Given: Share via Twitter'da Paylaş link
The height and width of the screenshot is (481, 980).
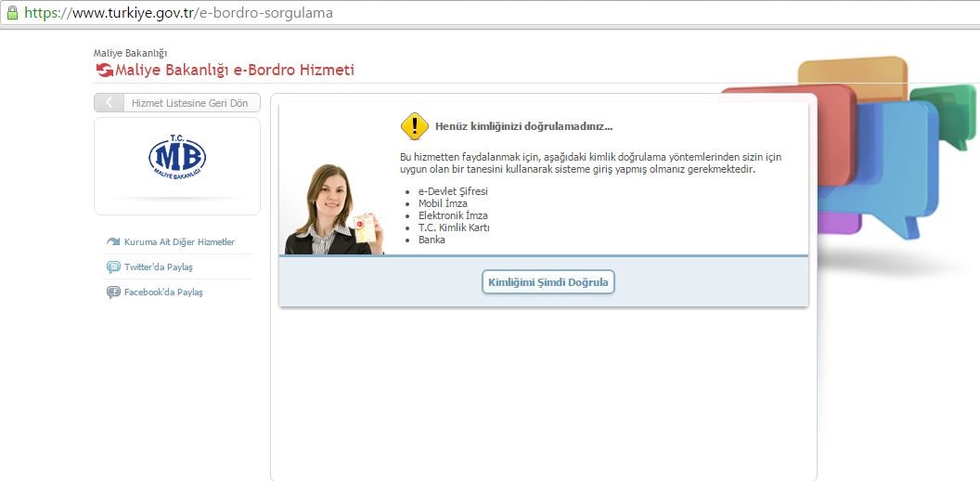Looking at the screenshot, I should pos(158,267).
